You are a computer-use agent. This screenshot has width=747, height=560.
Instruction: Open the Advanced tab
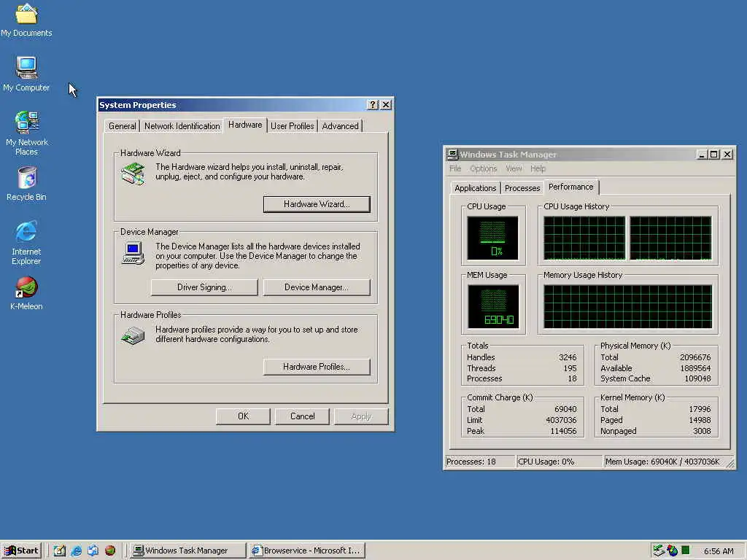pos(340,126)
